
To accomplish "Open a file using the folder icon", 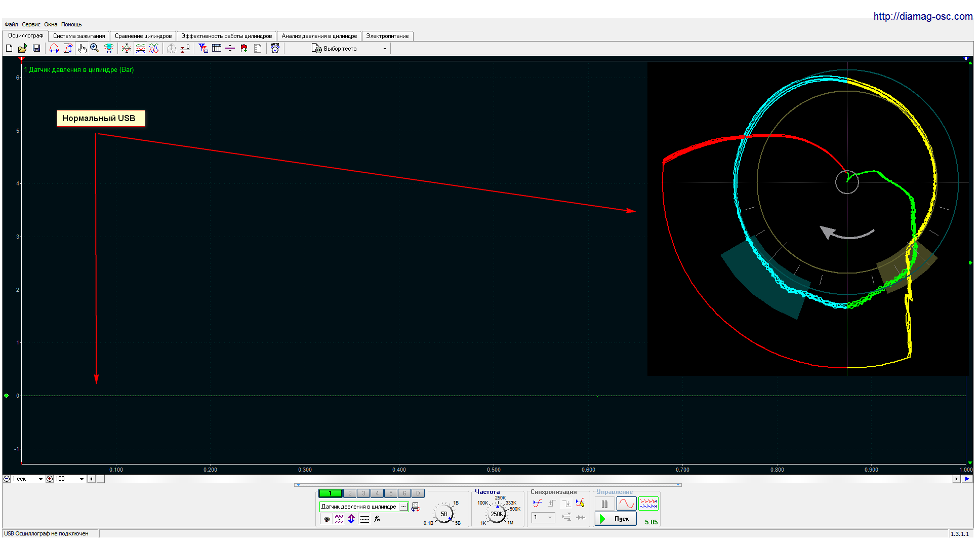I will coord(22,49).
